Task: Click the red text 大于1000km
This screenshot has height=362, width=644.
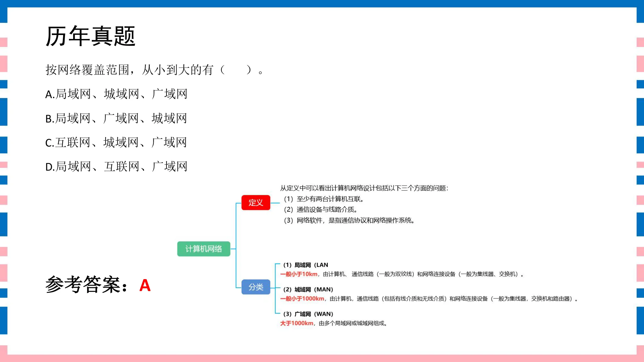Action: click(x=297, y=323)
